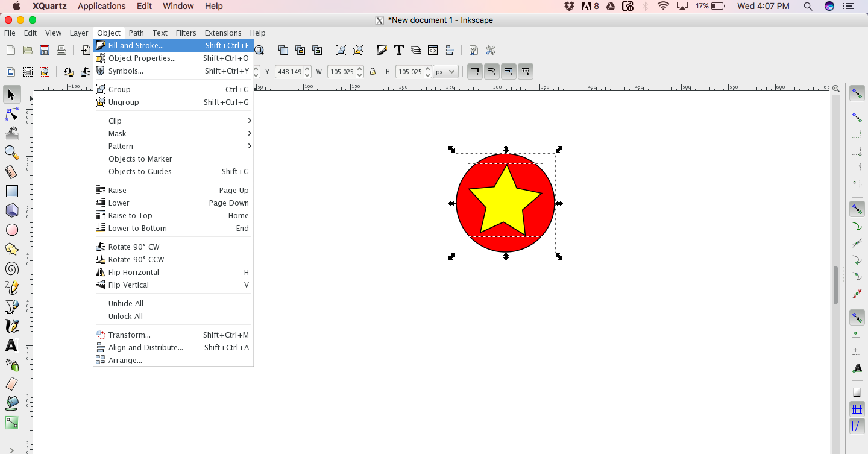Choose Raise to Top entry
Screen dimensions: 868x454
pyautogui.click(x=174, y=215)
